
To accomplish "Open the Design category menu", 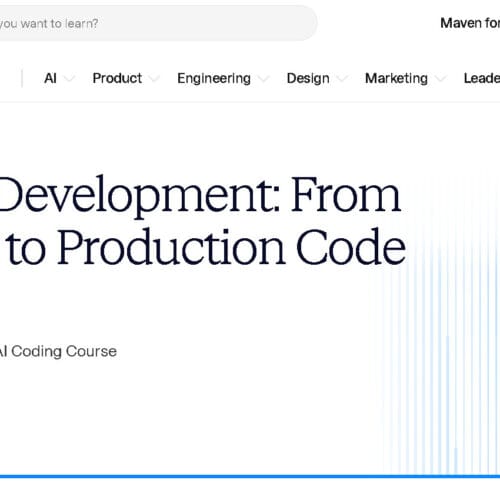I will pos(308,79).
